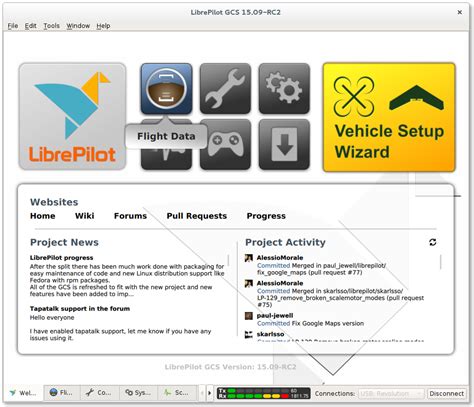Click the Project Activity scrollbar
The height and width of the screenshot is (407, 474).
coord(441,262)
